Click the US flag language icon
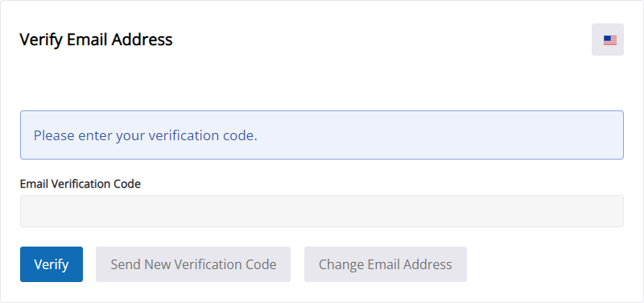Image resolution: width=644 pixels, height=303 pixels. [610, 39]
